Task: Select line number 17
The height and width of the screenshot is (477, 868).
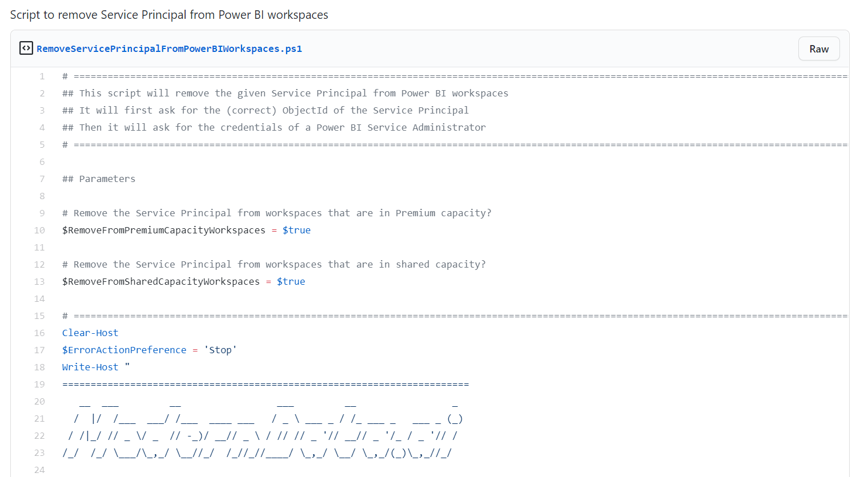Action: point(39,350)
